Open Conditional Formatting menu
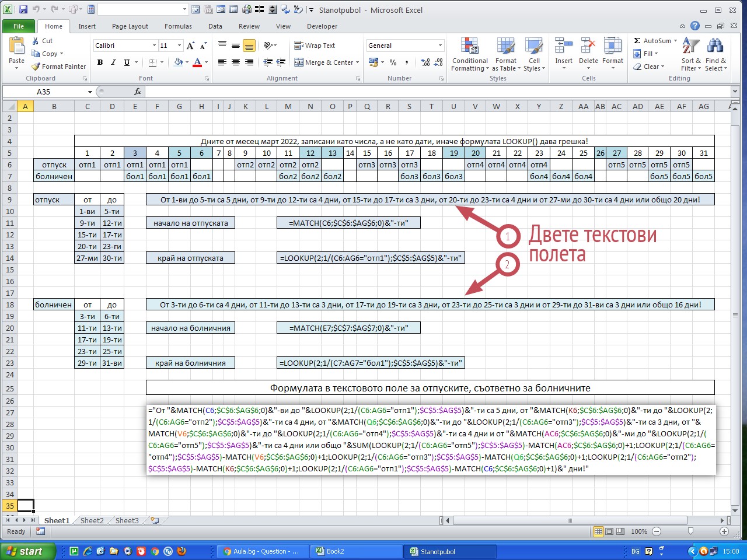 [470, 54]
